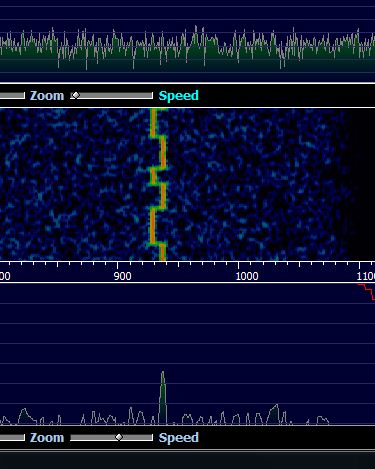
Task: Click the spectrum bump near 1030
Action: tap(275, 414)
